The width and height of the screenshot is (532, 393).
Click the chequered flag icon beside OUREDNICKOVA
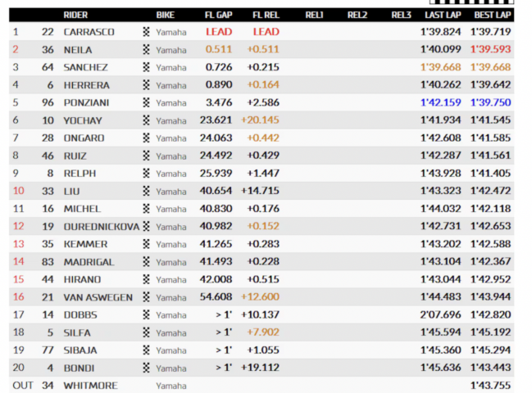tap(146, 226)
